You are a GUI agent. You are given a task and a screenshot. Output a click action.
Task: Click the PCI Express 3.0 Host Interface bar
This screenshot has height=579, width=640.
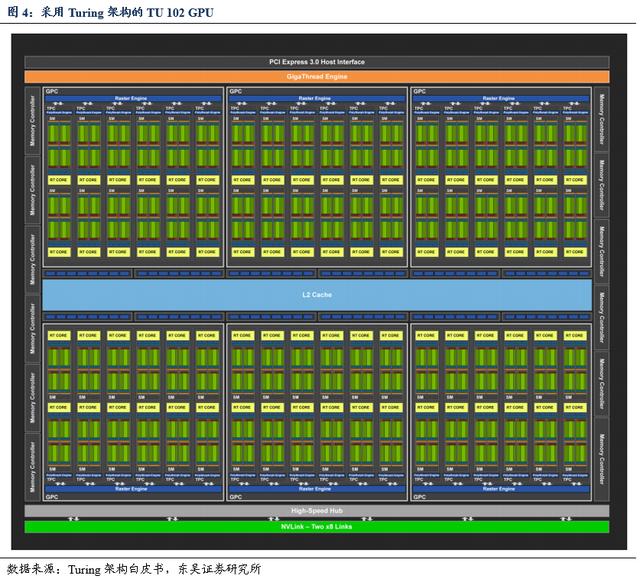(x=317, y=62)
